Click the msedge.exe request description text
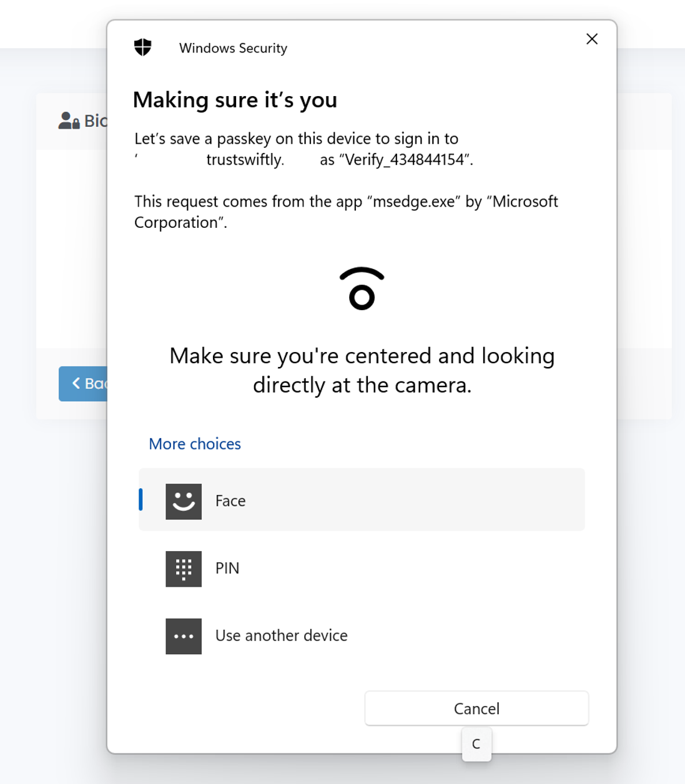 (x=345, y=212)
